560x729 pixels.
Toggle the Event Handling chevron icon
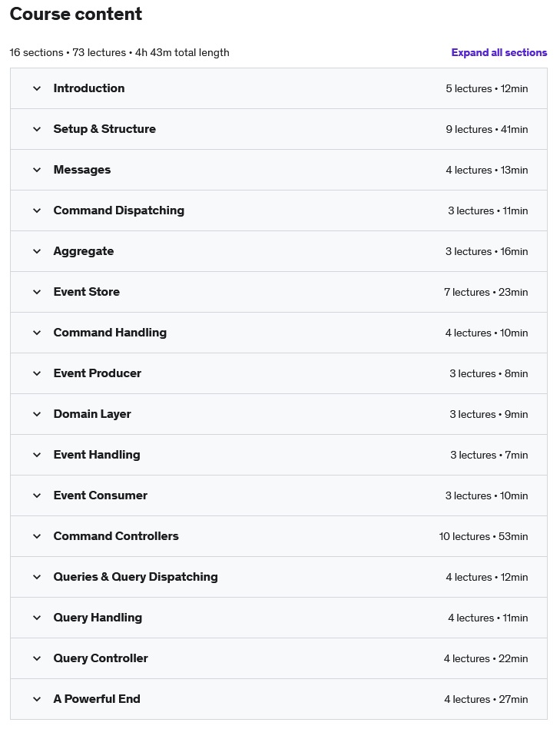(37, 455)
